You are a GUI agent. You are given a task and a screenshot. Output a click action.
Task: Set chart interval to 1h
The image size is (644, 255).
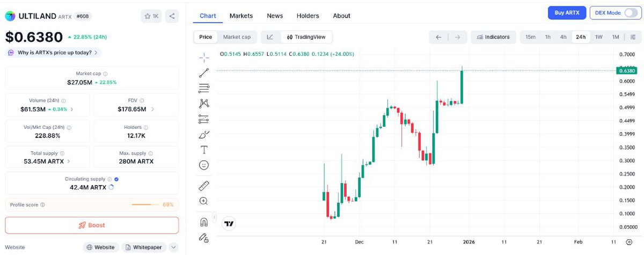pos(548,37)
